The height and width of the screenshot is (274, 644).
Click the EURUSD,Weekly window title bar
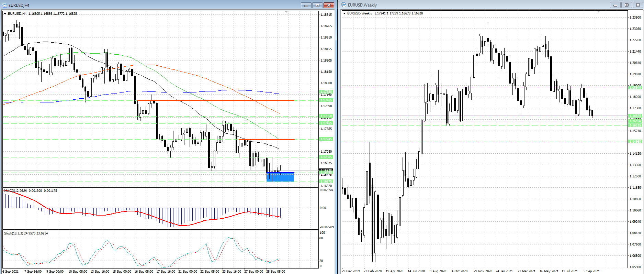coord(481,5)
